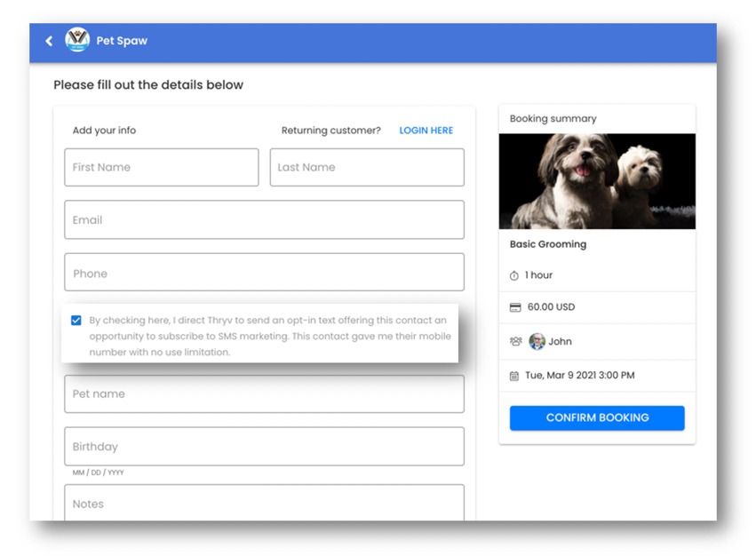756x556 pixels.
Task: Click the 1 hour duration text
Action: point(538,274)
